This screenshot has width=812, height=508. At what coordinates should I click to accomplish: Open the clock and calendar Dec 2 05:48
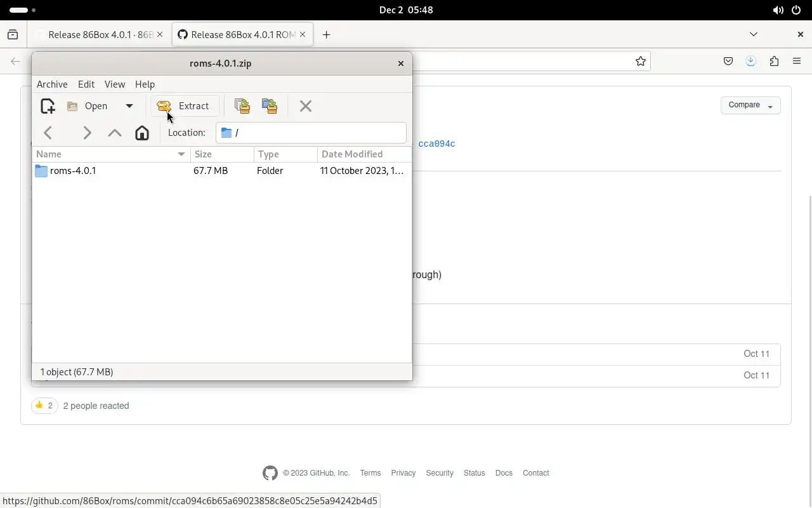click(x=406, y=10)
